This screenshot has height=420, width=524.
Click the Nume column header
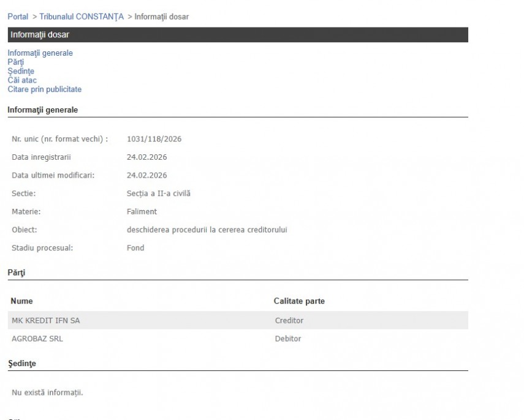click(22, 301)
